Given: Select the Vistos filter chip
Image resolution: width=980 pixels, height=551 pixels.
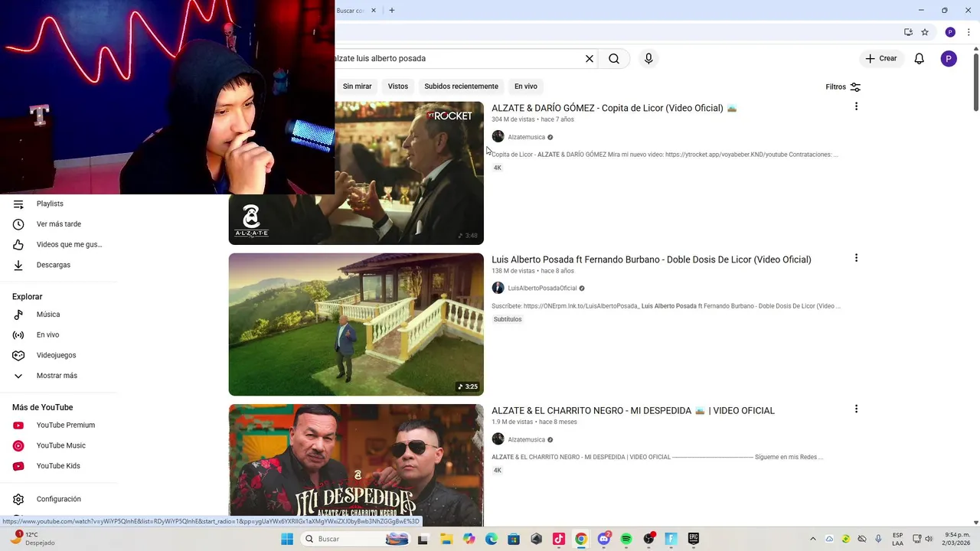Looking at the screenshot, I should point(398,86).
